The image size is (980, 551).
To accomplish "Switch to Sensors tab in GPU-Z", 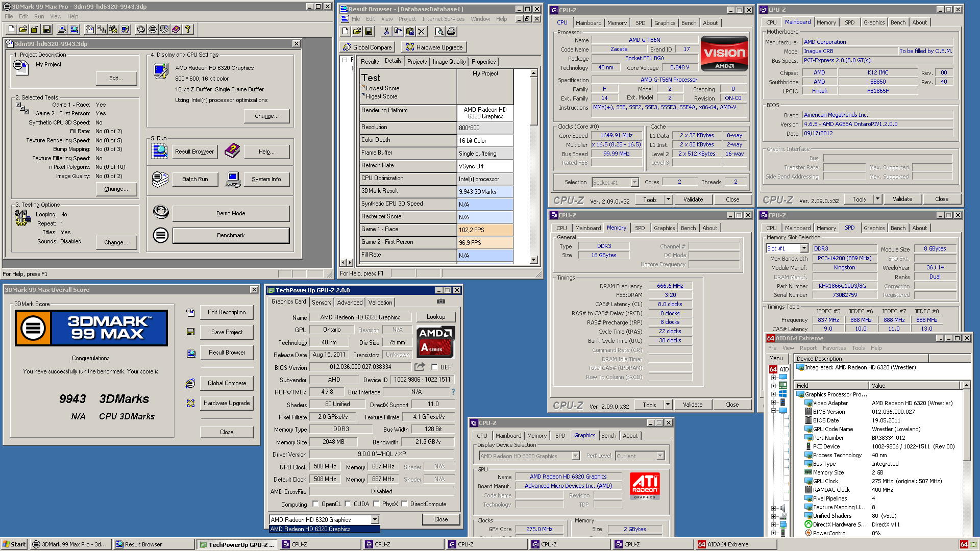I will pos(322,303).
